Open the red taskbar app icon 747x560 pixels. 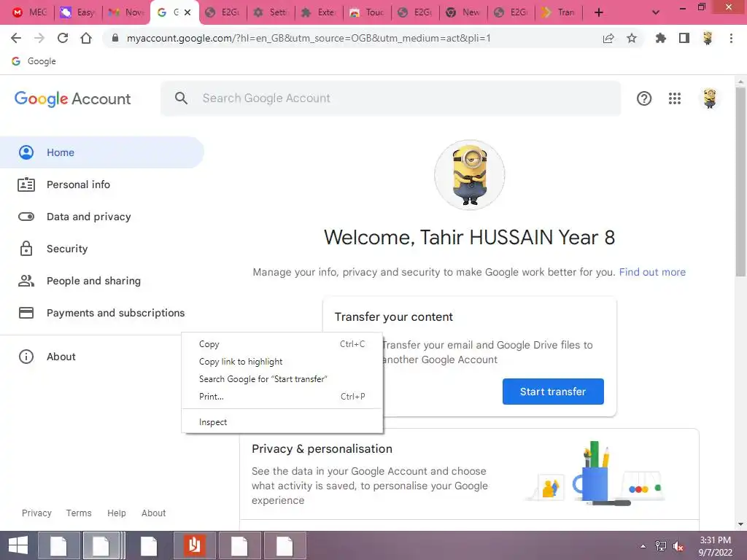(x=194, y=545)
